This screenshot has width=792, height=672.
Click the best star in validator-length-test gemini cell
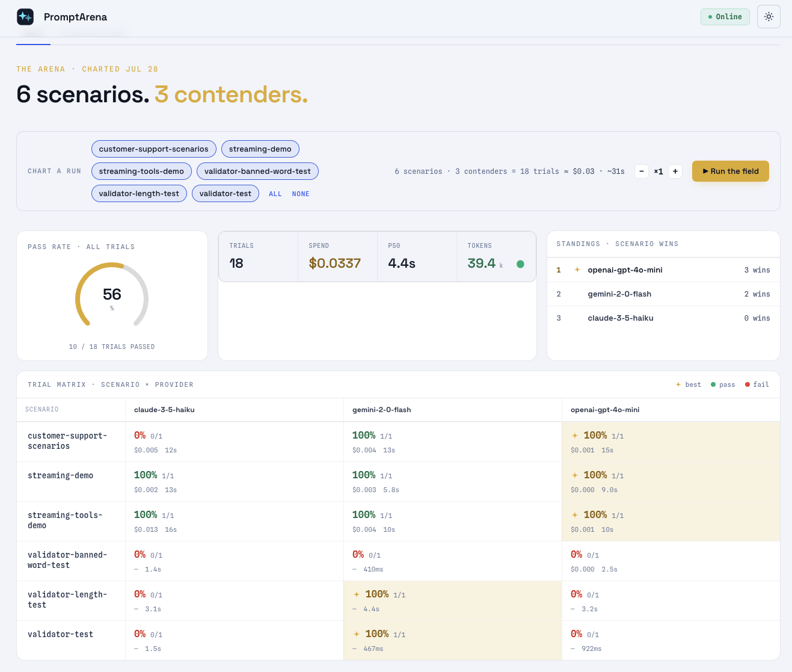[x=357, y=594]
